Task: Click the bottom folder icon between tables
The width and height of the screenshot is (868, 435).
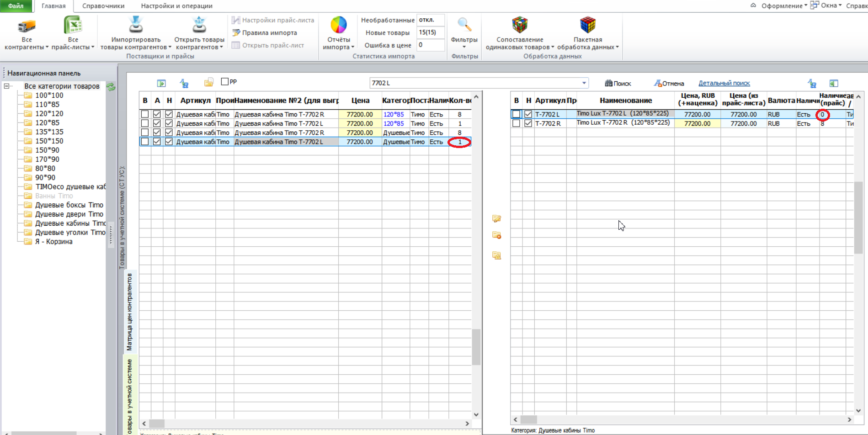Action: click(x=497, y=255)
